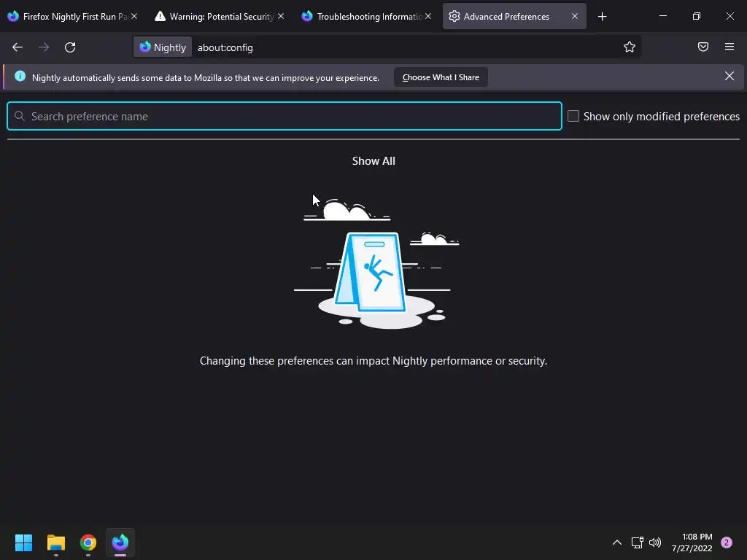Restore down the Firefox window
The height and width of the screenshot is (560, 747).
click(696, 16)
